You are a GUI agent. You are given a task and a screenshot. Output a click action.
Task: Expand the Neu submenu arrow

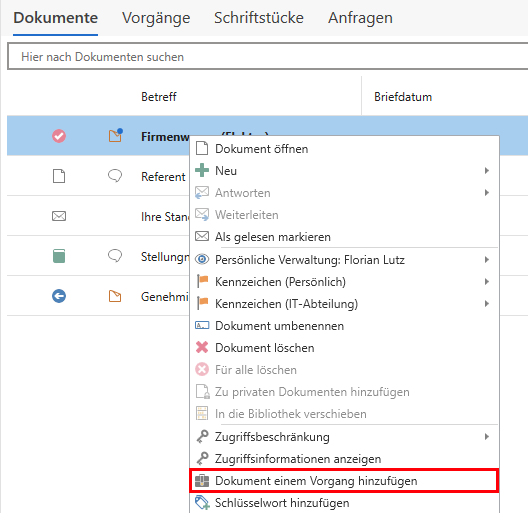pyautogui.click(x=487, y=170)
